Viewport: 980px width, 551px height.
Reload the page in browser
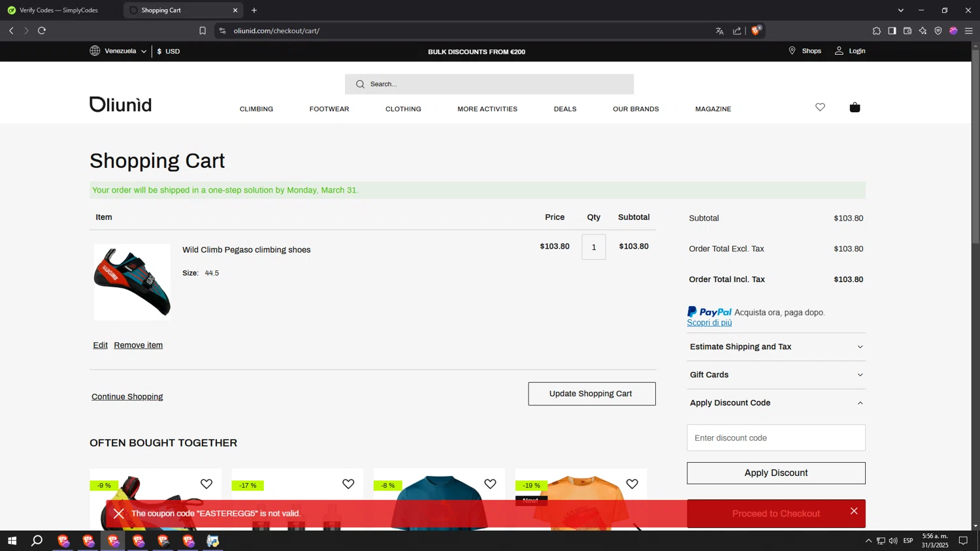pyautogui.click(x=42, y=31)
